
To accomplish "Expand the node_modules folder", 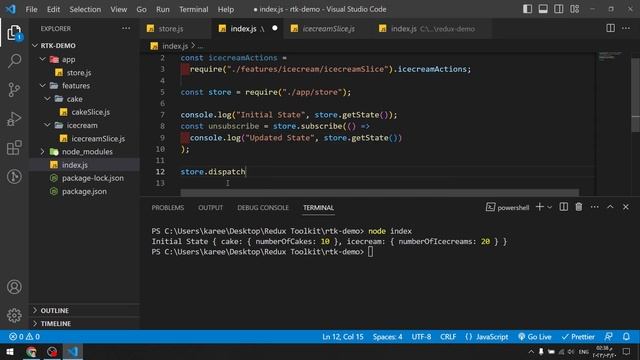I will tap(42, 152).
